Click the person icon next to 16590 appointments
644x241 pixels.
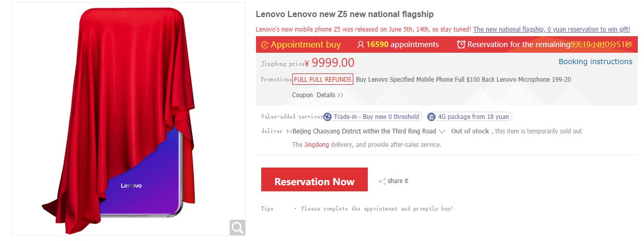(x=361, y=45)
